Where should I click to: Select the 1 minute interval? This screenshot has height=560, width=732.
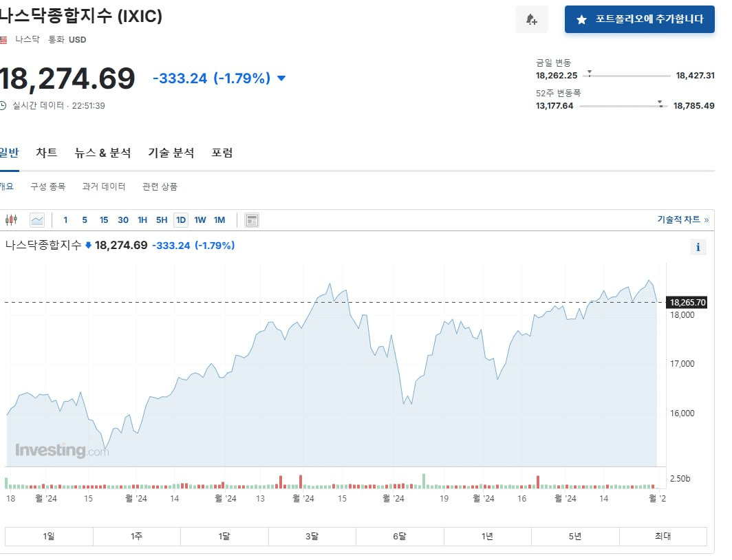65,219
